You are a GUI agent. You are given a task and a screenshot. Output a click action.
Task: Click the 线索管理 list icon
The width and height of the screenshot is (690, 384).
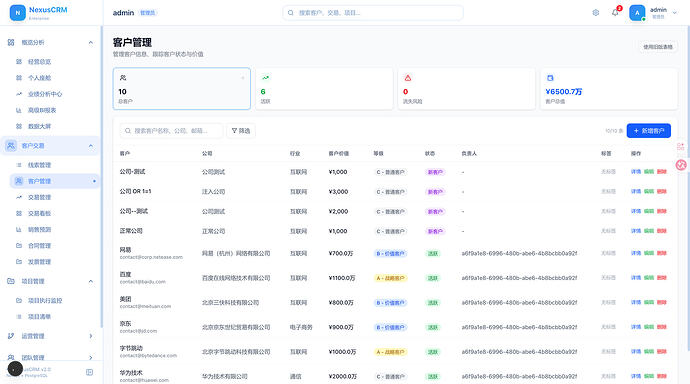[19, 165]
